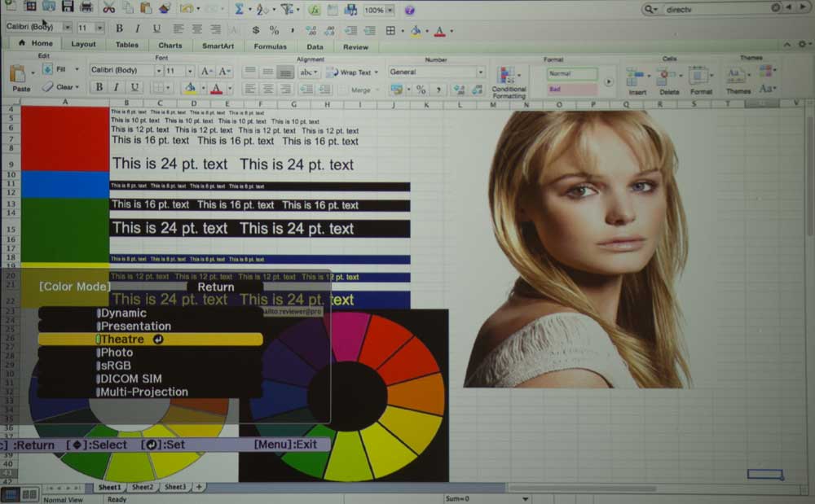Open Help with the purple question mark
The width and height of the screenshot is (815, 504).
(410, 11)
